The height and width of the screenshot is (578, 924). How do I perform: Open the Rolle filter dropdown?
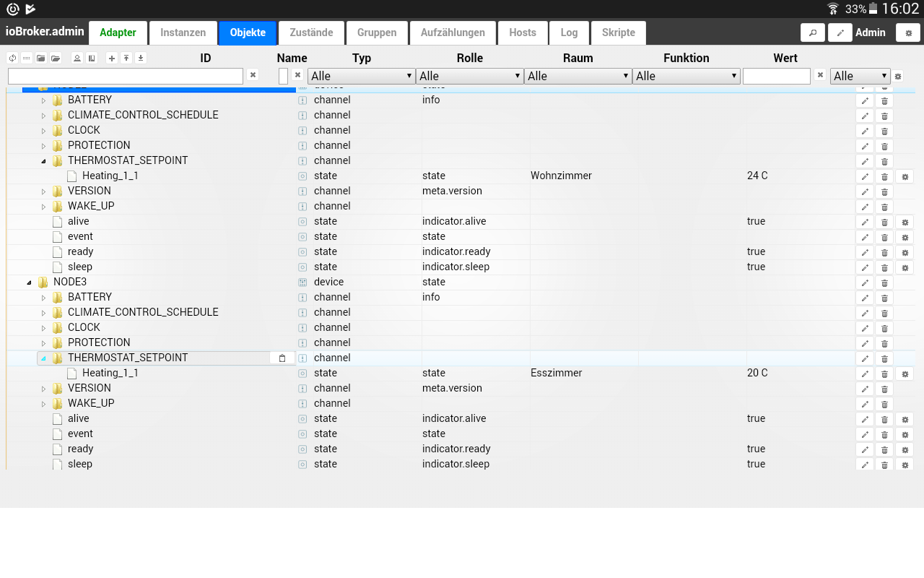click(469, 76)
